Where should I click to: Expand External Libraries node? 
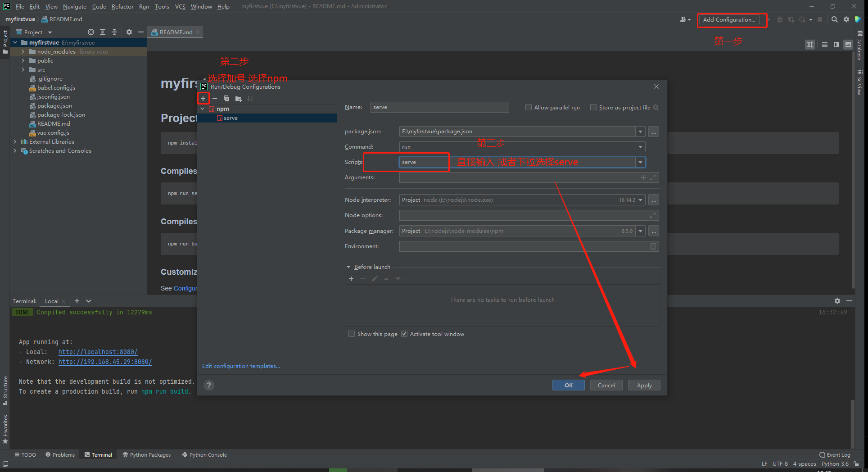pos(15,142)
